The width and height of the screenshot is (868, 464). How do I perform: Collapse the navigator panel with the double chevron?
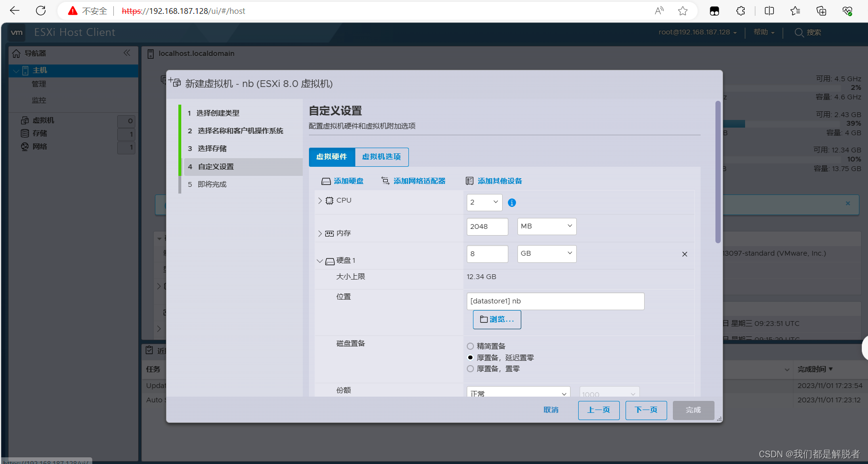click(127, 53)
